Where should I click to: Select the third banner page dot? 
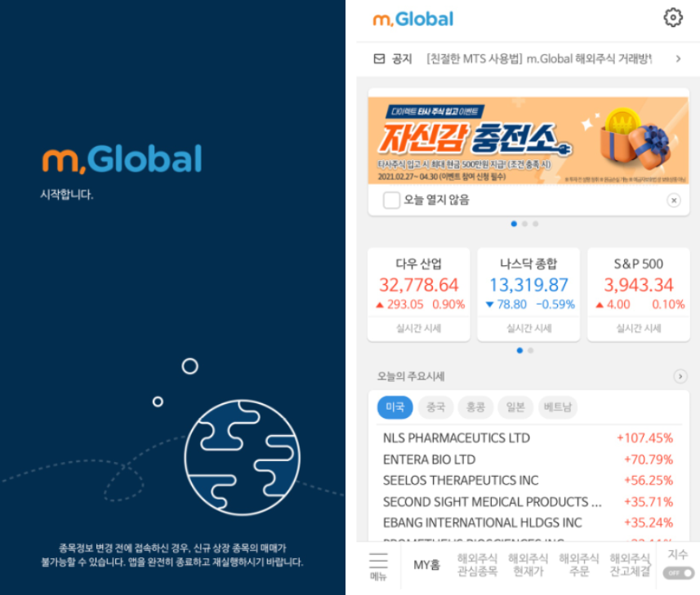(535, 224)
